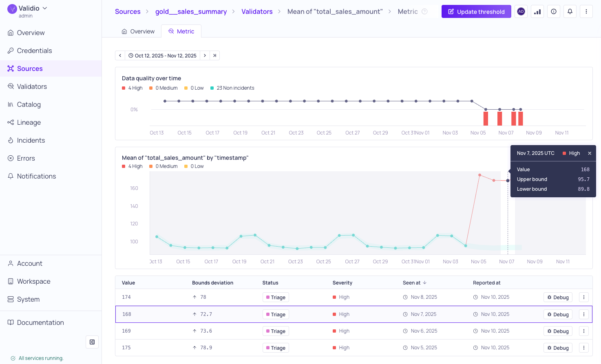Close the Nov 7, 2025 tooltip
Screen dimensions: 601x364
click(x=590, y=153)
